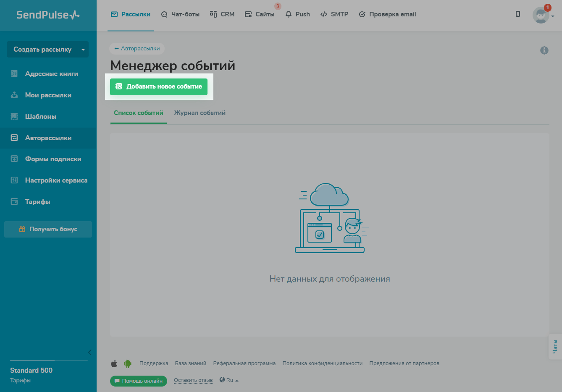Click the info icon near page title
This screenshot has width=562, height=392.
(x=544, y=50)
